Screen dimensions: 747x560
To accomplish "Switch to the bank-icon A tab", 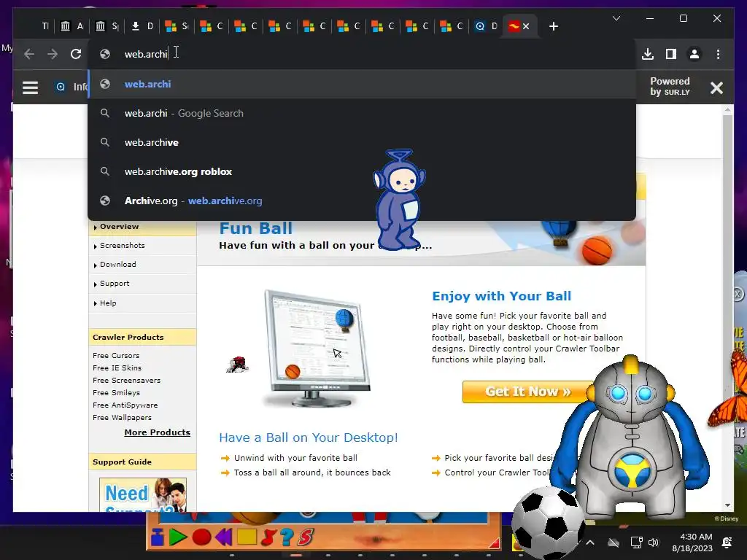I will pyautogui.click(x=72, y=27).
